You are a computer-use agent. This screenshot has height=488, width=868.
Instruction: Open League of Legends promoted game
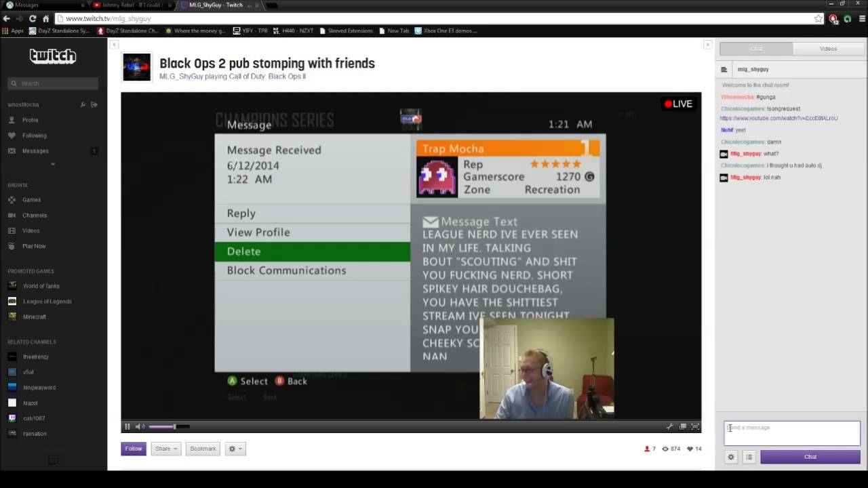(47, 302)
